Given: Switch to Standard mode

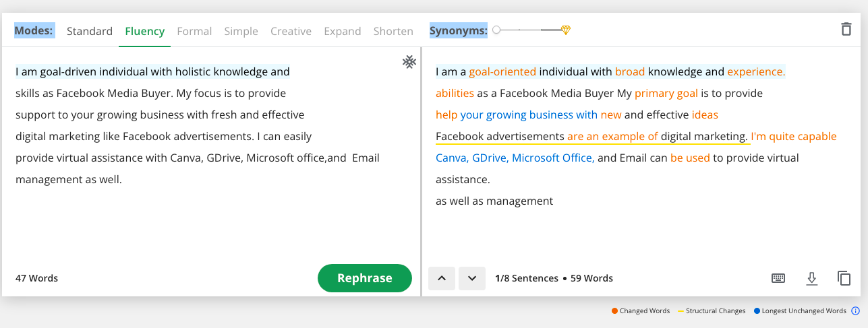Looking at the screenshot, I should 90,31.
